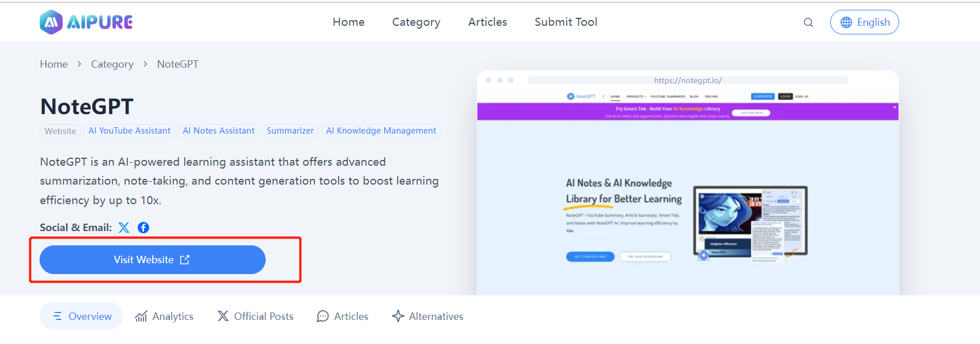The height and width of the screenshot is (344, 980).
Task: Click the NoteGPT page heading
Action: point(87,107)
